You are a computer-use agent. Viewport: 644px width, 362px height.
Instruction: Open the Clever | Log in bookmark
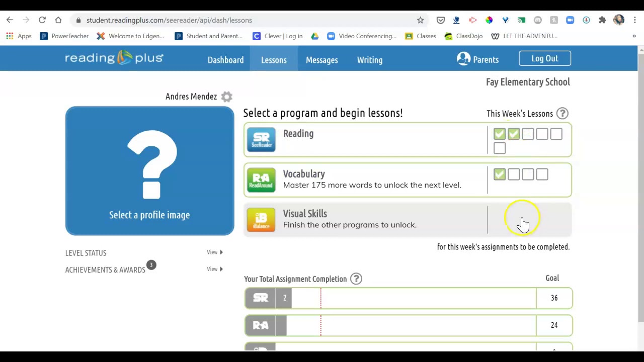278,36
